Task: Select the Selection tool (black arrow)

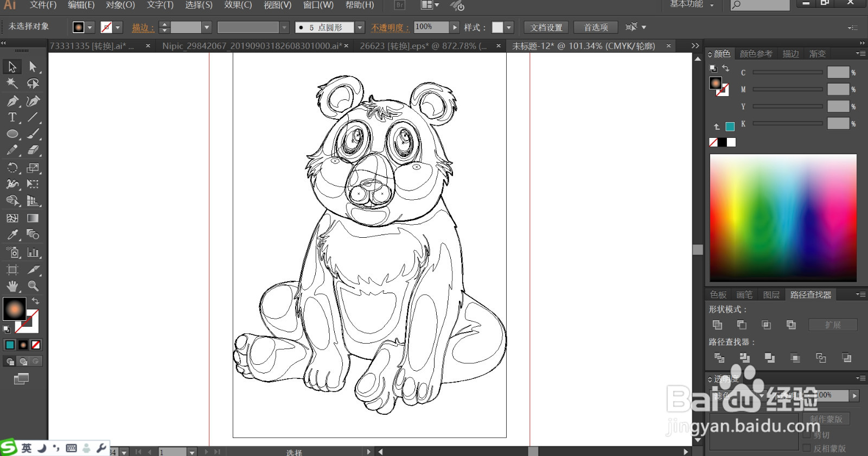Action: click(x=12, y=67)
